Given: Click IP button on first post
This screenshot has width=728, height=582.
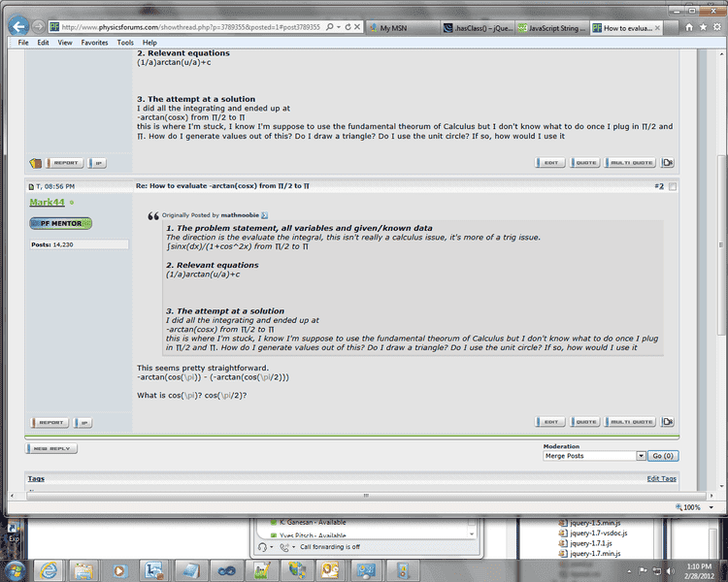Looking at the screenshot, I should [x=97, y=163].
